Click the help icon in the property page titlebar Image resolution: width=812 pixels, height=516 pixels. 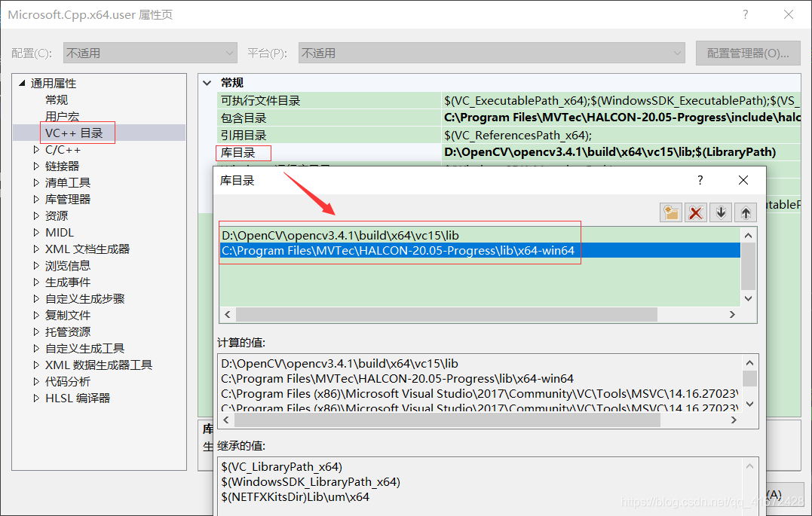click(x=745, y=14)
